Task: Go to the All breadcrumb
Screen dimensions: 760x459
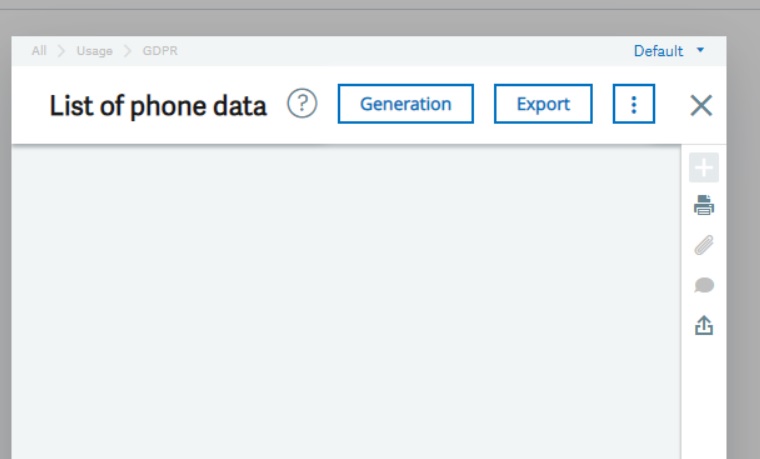Action: (39, 51)
